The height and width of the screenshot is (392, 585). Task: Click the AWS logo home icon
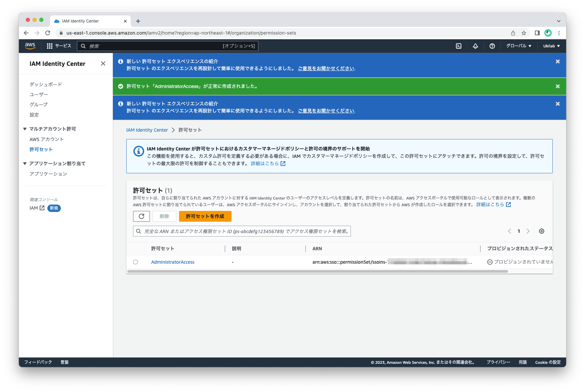30,46
